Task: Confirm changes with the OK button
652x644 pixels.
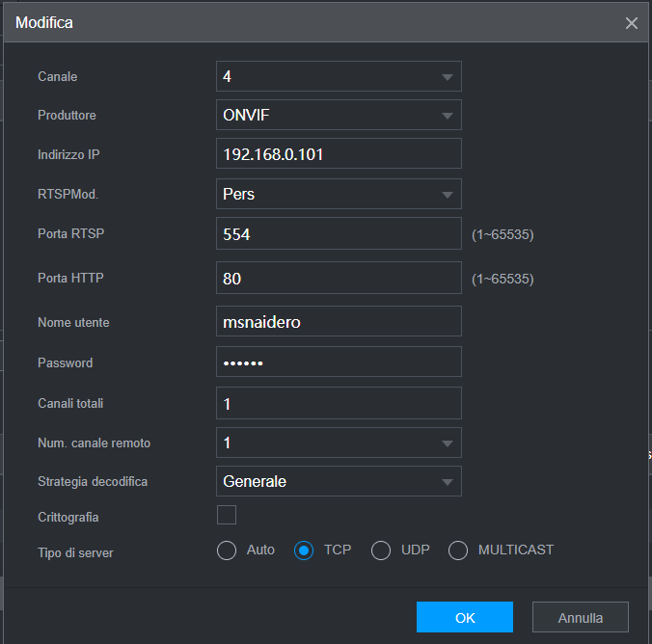Action: [x=465, y=617]
